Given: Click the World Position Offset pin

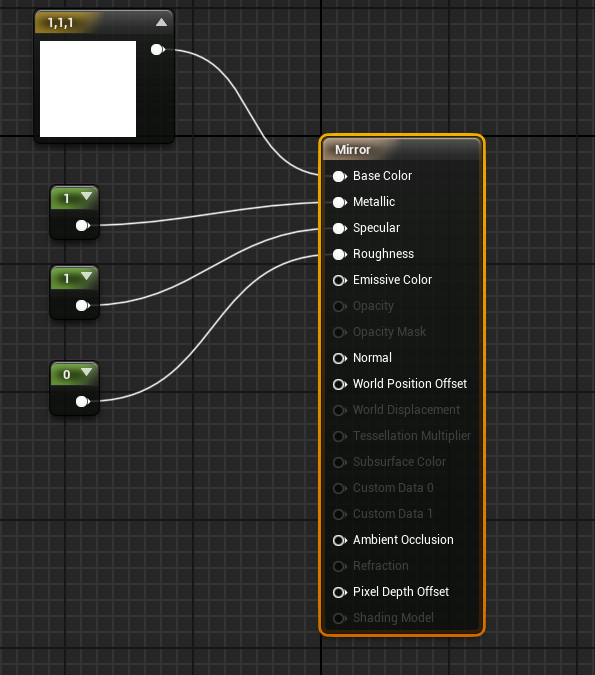Looking at the screenshot, I should tap(340, 384).
